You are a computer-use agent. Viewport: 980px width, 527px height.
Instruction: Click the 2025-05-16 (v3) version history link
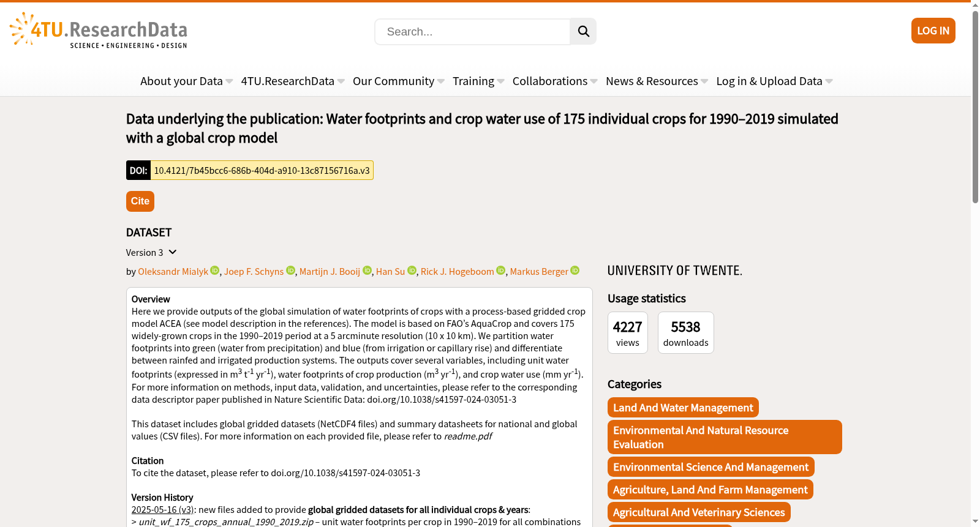[162, 510]
